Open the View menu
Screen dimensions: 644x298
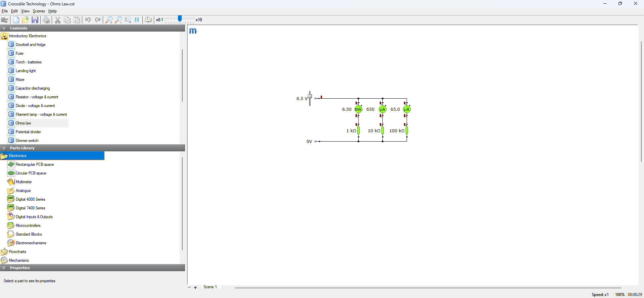pos(25,11)
